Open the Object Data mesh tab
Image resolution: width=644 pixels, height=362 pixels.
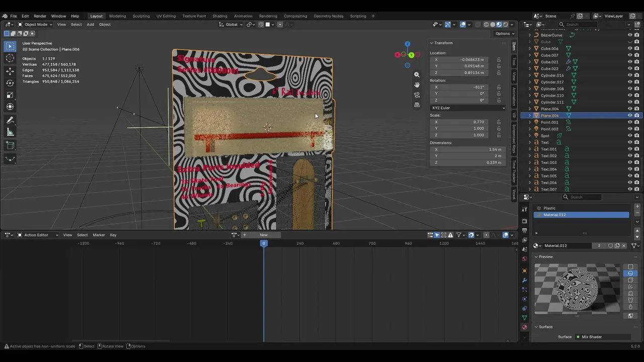(524, 318)
